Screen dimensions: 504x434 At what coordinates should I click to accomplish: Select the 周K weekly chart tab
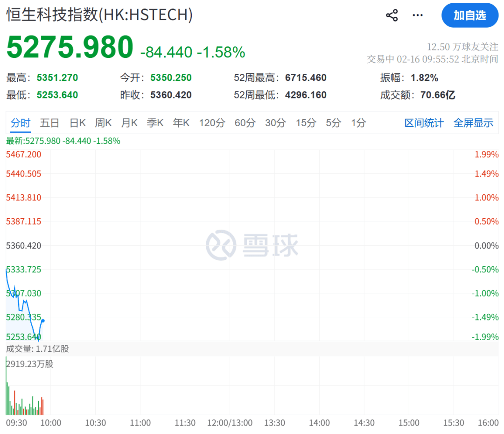click(103, 123)
